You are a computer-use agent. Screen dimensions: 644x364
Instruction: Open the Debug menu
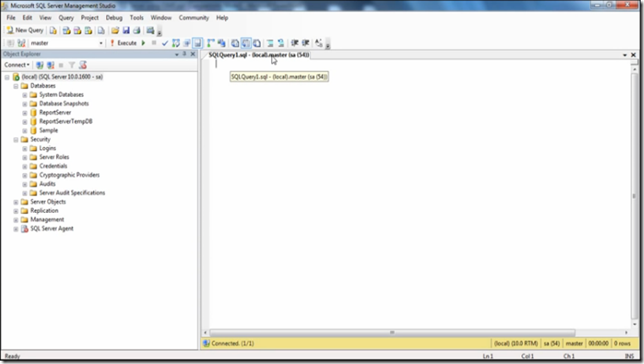pos(114,18)
